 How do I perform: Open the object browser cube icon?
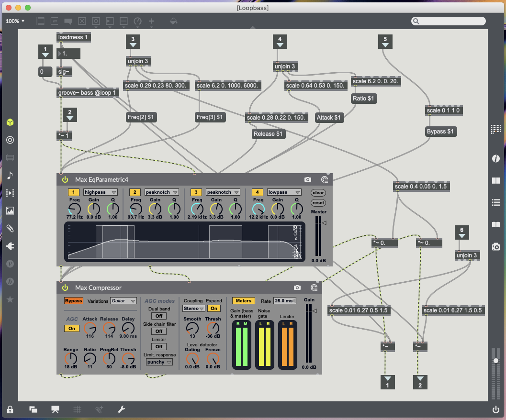coord(10,122)
